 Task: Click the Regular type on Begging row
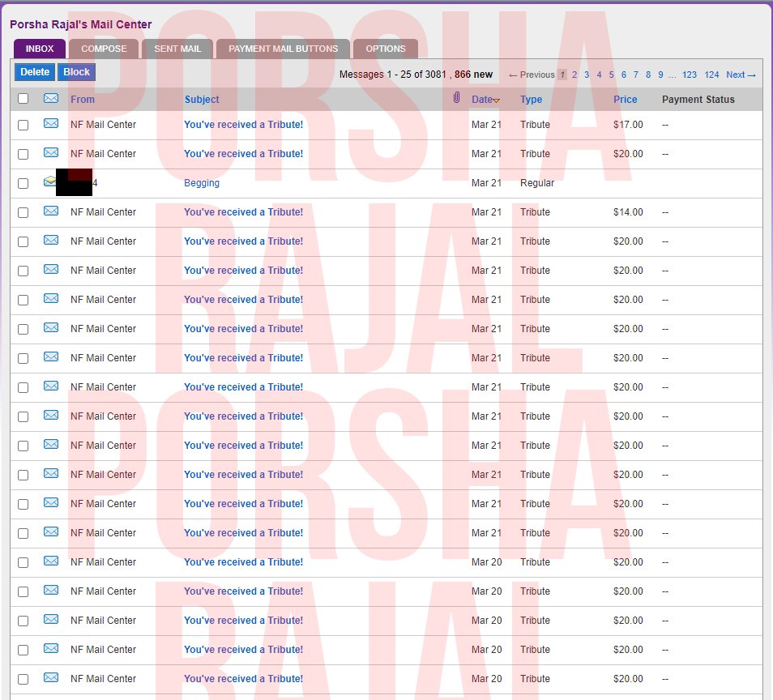537,183
